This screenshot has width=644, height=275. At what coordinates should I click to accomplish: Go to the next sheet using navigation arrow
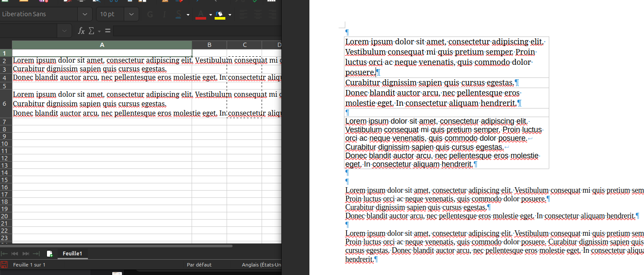point(26,254)
